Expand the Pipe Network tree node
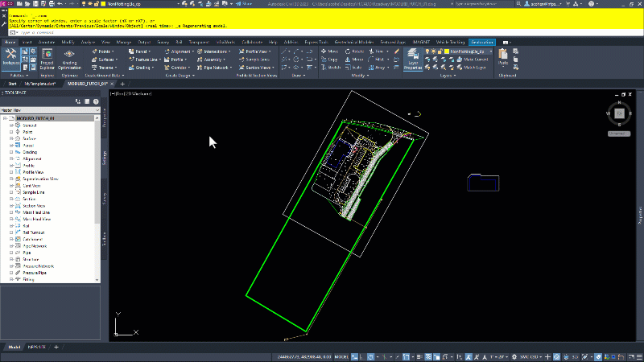Screen dimensions: 644x362 tap(12, 248)
